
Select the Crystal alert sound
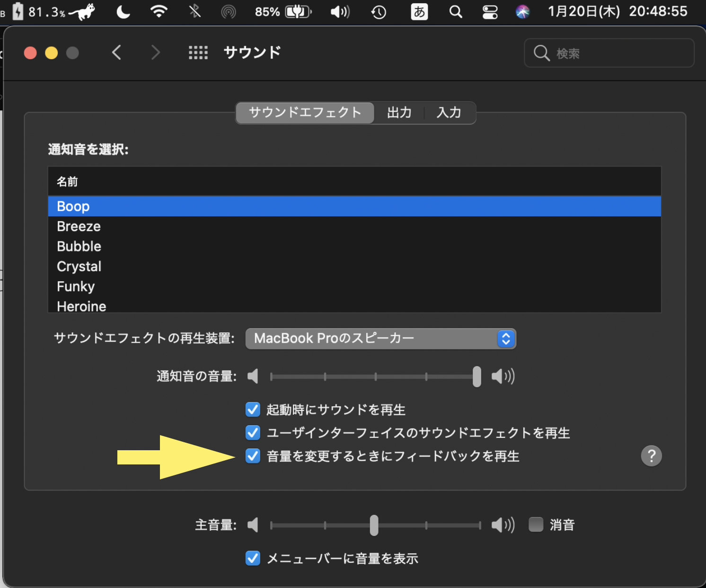(x=79, y=267)
